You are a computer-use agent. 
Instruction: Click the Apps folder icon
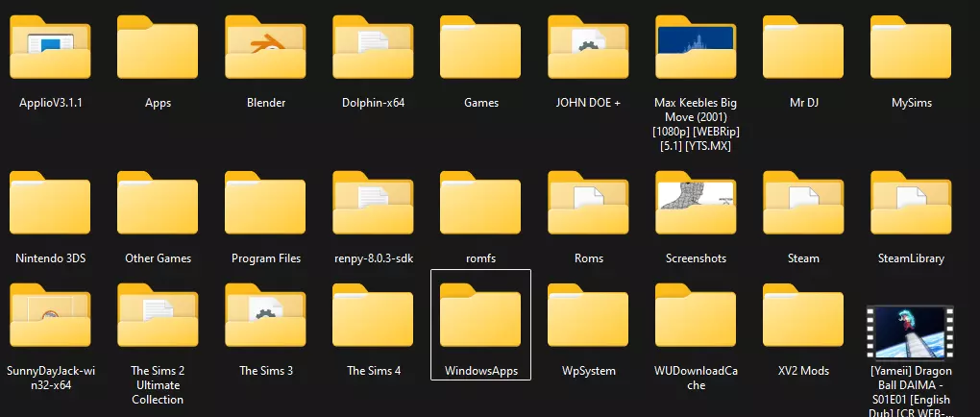click(x=158, y=47)
